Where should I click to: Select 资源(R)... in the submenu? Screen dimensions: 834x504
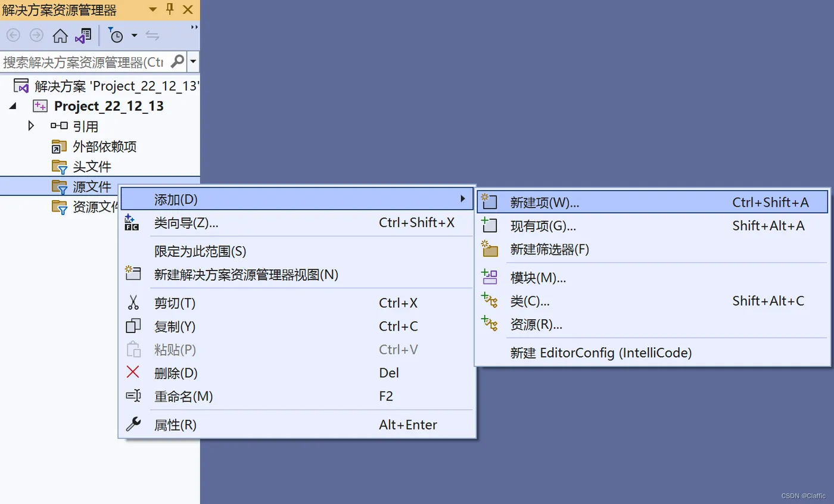pos(652,324)
